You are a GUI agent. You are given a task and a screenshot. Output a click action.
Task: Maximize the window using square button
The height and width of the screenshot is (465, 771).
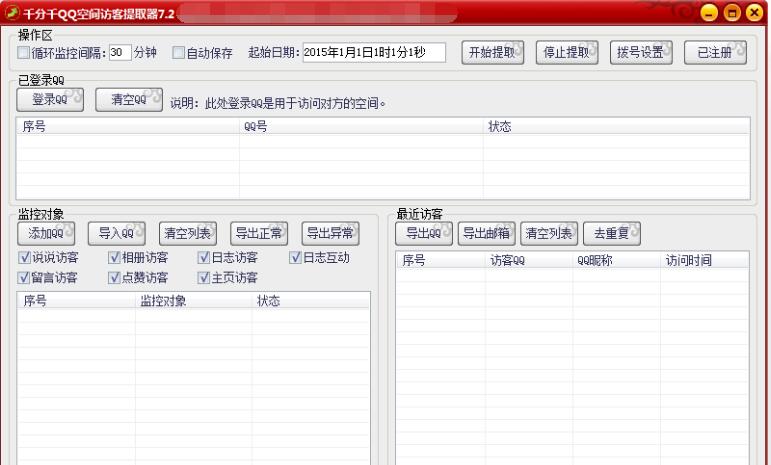click(x=732, y=13)
